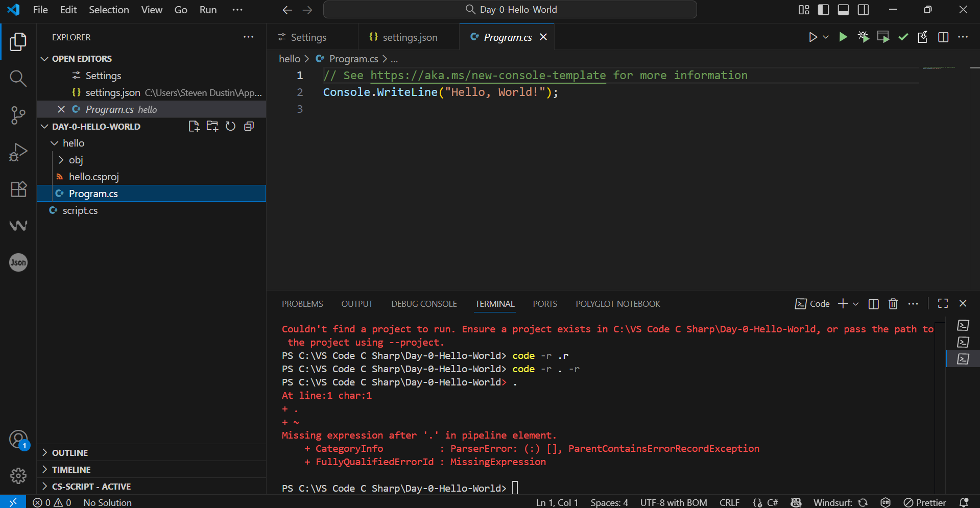Open the Run and Debug view
980x508 pixels.
18,152
